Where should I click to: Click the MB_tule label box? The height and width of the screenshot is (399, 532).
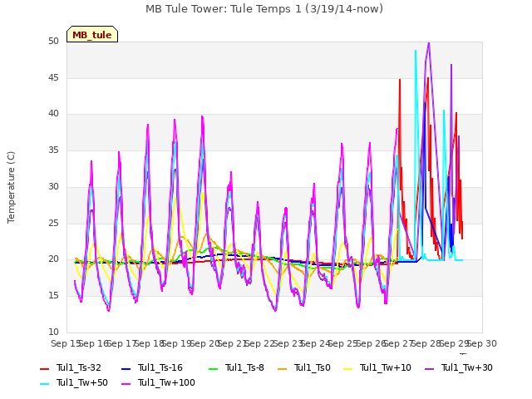pyautogui.click(x=92, y=34)
